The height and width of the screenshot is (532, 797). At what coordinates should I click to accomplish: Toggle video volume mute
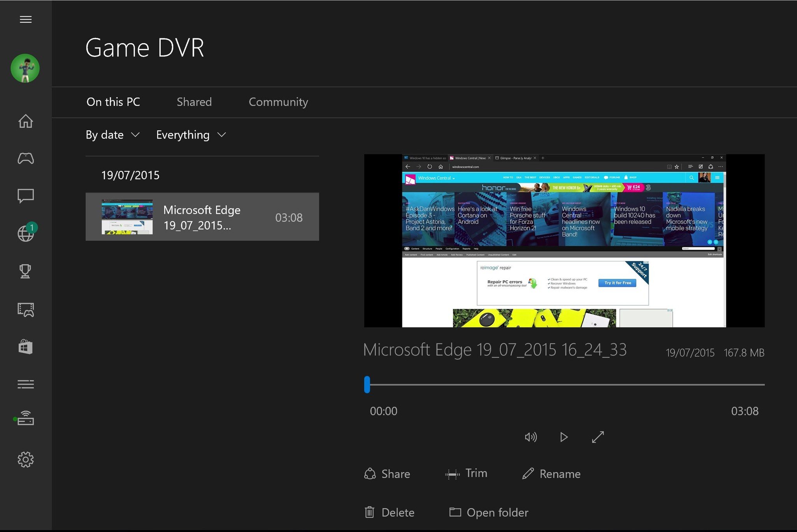pyautogui.click(x=531, y=437)
